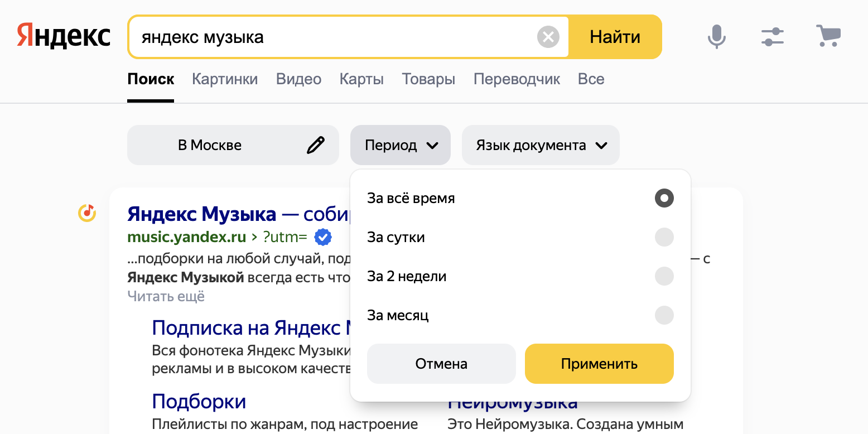Click the pencil icon to edit region

tap(316, 145)
